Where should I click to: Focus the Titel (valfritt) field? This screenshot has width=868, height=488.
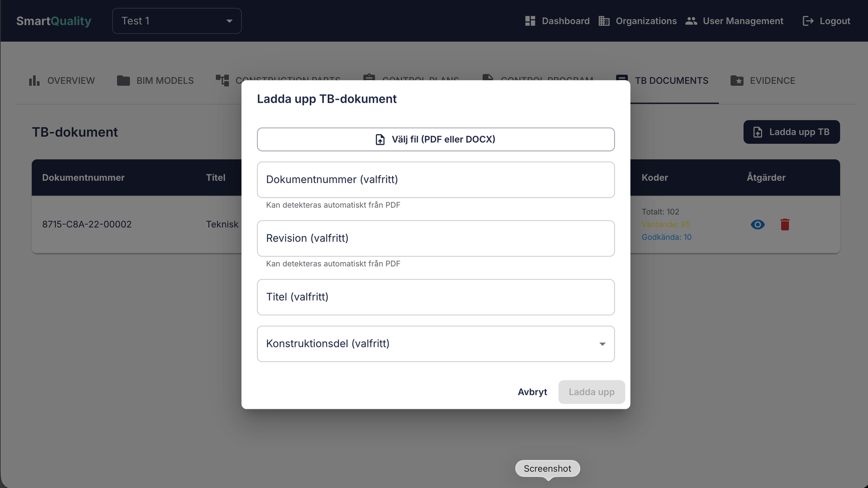436,297
